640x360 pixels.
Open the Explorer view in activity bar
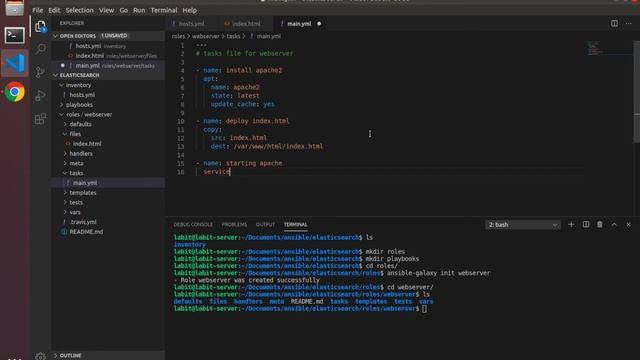coord(40,27)
